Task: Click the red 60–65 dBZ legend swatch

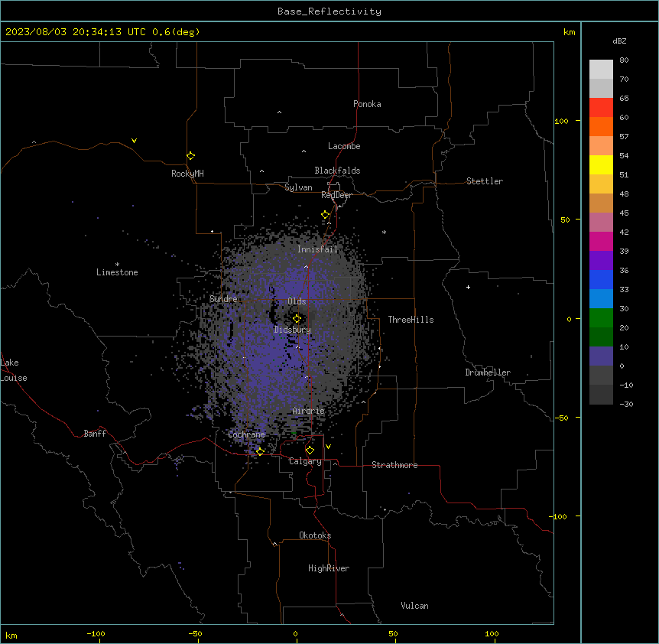Action: pyautogui.click(x=601, y=107)
